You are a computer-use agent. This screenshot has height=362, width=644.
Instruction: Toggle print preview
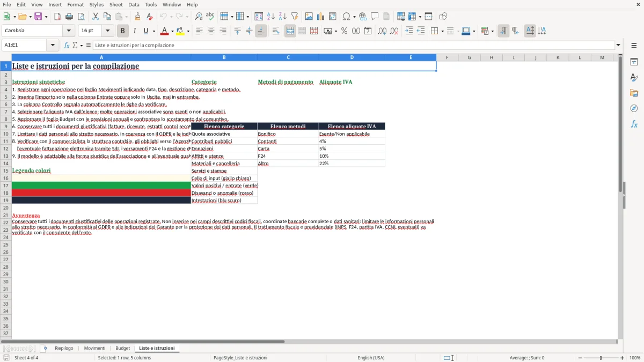[x=80, y=17]
